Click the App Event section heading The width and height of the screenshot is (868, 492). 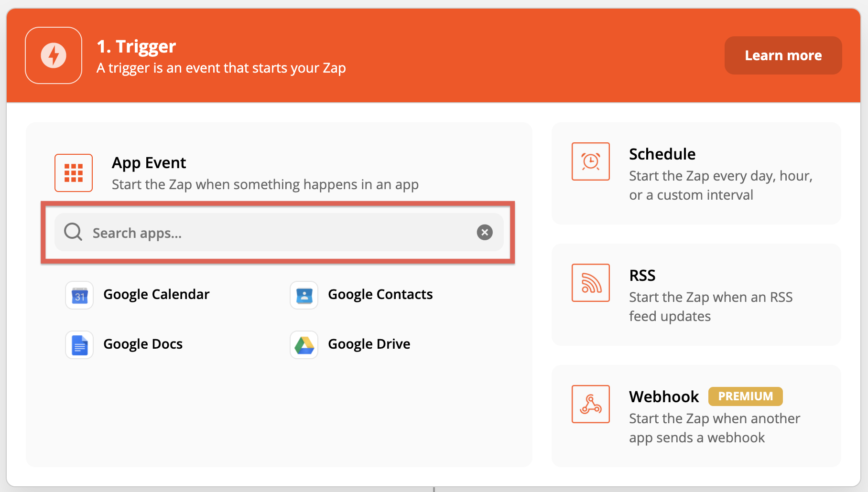[149, 162]
